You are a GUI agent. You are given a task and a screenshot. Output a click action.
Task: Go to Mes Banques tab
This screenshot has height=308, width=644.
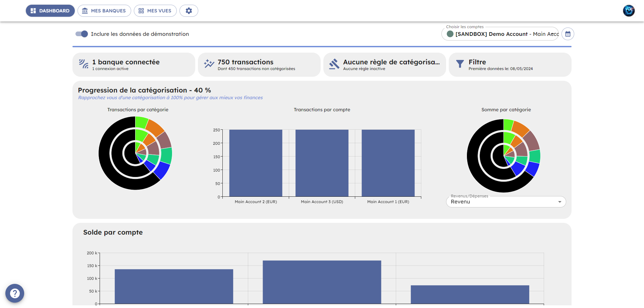point(104,11)
